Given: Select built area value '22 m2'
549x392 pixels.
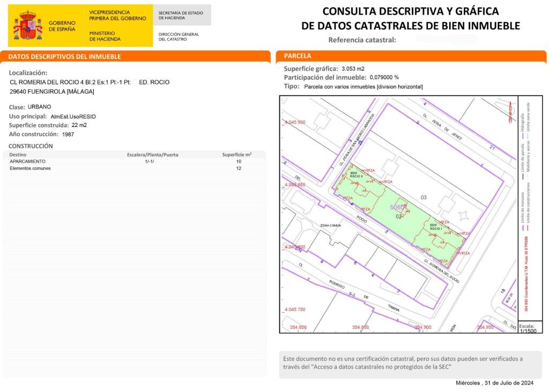Looking at the screenshot, I should coord(79,125).
